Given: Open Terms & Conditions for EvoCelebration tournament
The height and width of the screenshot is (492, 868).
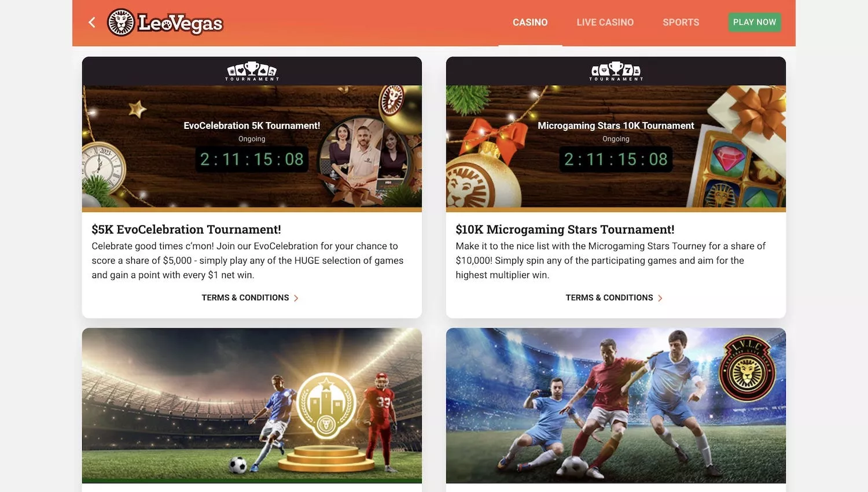Looking at the screenshot, I should click(x=245, y=298).
